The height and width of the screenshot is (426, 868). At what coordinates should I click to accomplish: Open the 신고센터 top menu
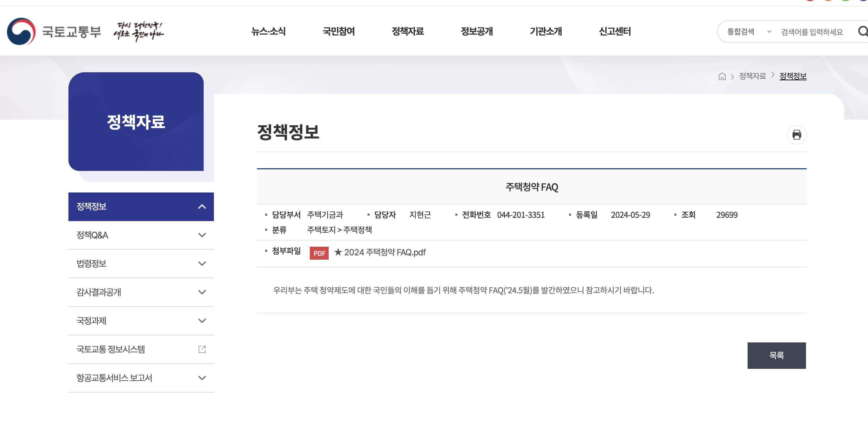pos(614,31)
